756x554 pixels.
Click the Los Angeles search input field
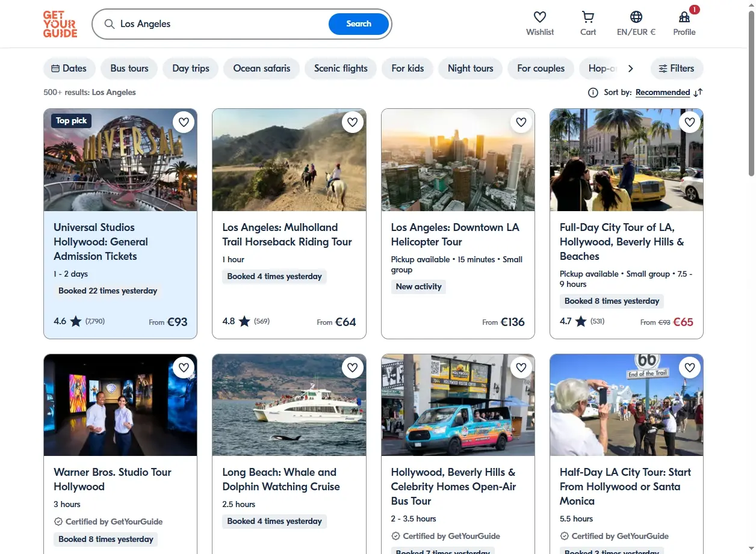(x=221, y=24)
